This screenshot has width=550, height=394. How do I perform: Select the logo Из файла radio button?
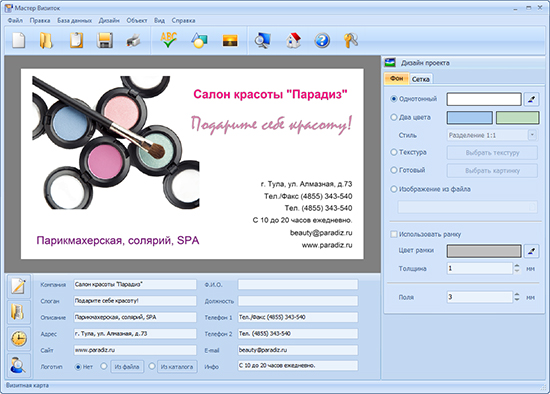point(104,366)
